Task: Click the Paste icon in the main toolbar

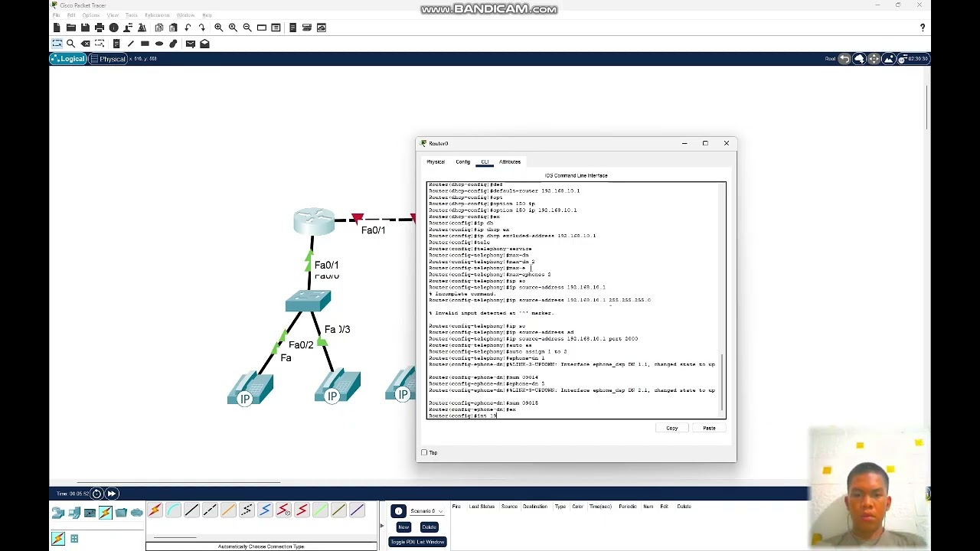Action: point(173,28)
